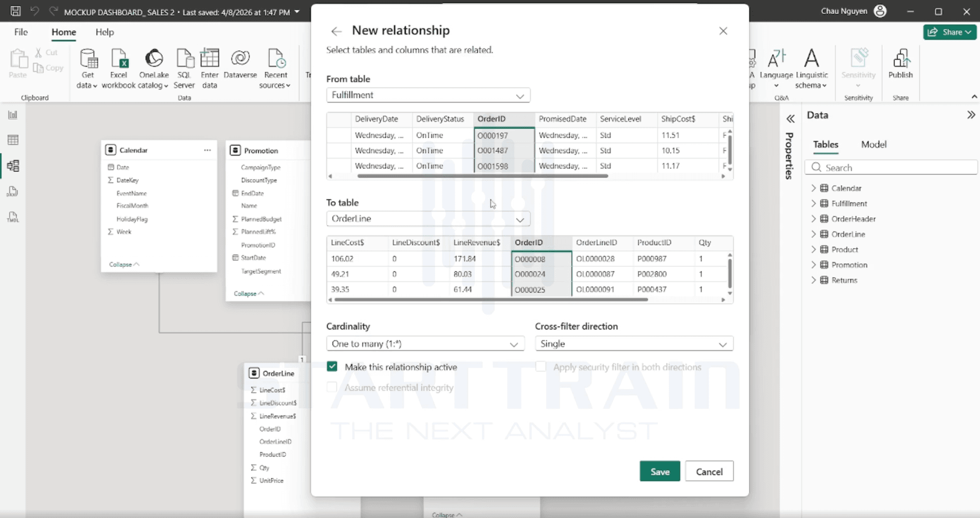Expand the Fulfillment table in Data pane

pyautogui.click(x=814, y=203)
